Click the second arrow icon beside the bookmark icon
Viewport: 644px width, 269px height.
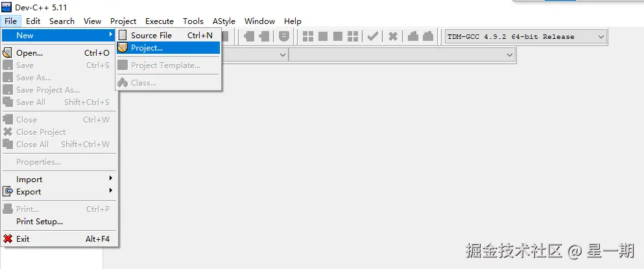pyautogui.click(x=264, y=36)
